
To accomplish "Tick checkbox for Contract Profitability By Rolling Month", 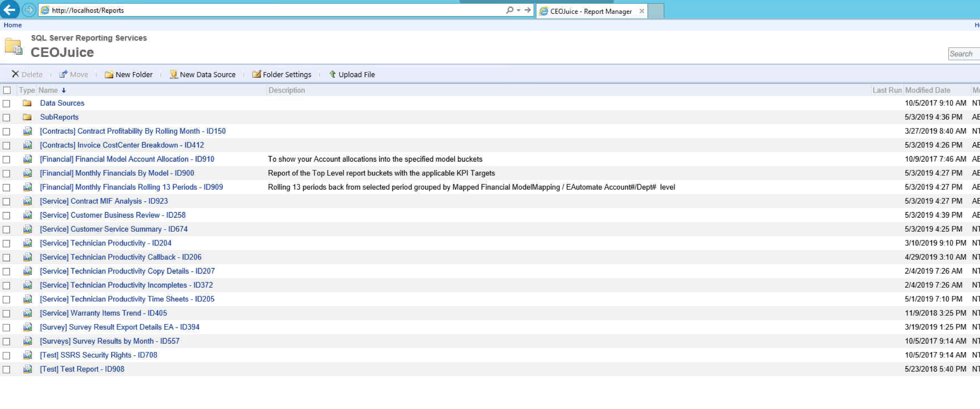I will [x=6, y=131].
